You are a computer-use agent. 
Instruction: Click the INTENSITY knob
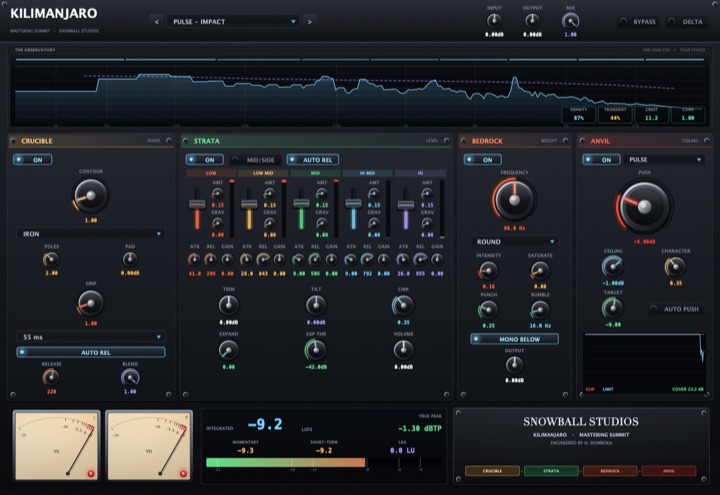[488, 271]
